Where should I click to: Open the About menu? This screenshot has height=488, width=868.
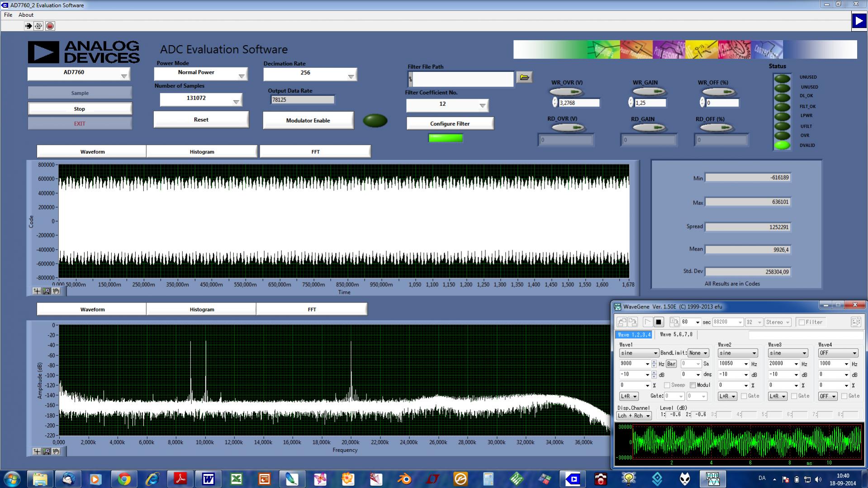point(26,15)
